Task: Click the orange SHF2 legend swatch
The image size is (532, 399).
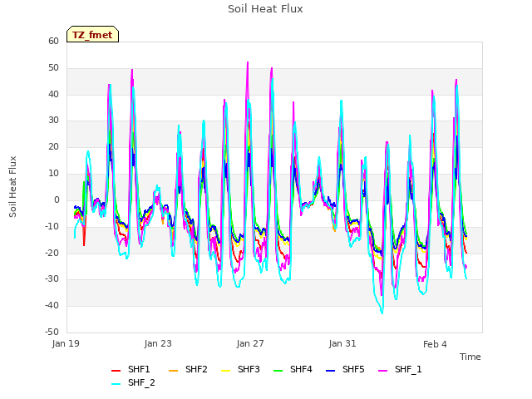Action: (x=173, y=371)
